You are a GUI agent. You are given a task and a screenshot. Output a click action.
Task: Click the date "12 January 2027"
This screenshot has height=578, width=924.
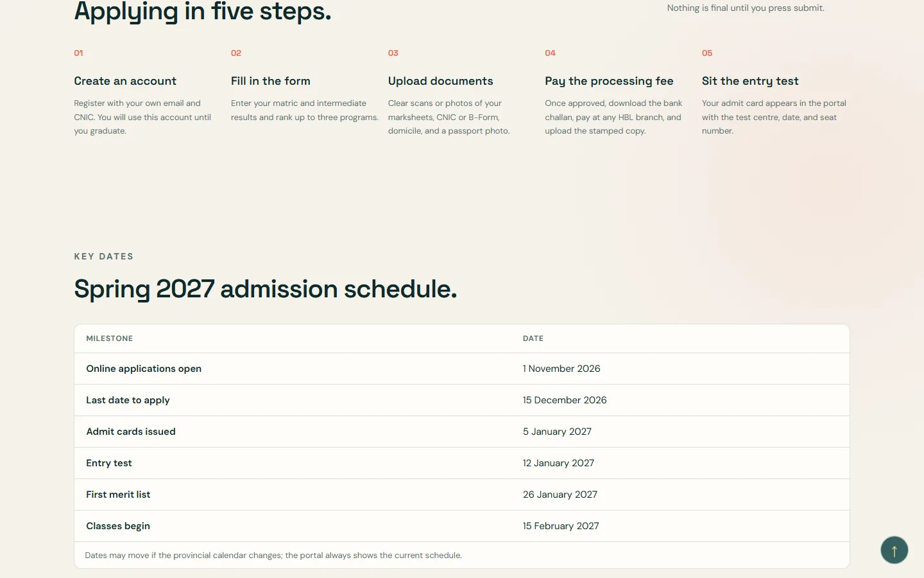558,463
